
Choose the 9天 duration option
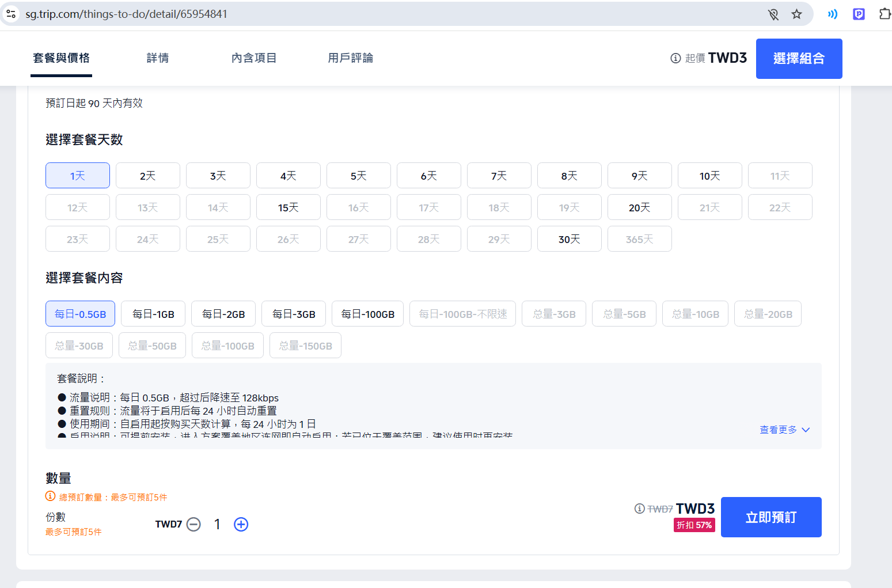point(640,175)
